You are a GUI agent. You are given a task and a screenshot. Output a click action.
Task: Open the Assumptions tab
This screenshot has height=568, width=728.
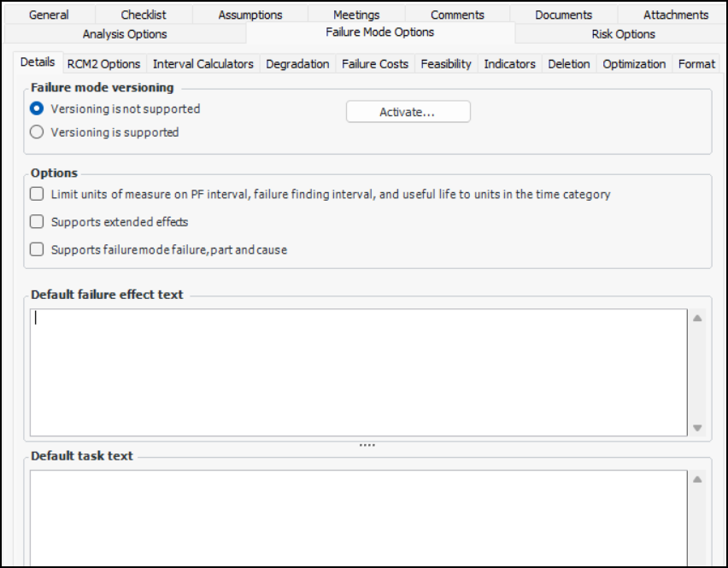[x=250, y=15]
